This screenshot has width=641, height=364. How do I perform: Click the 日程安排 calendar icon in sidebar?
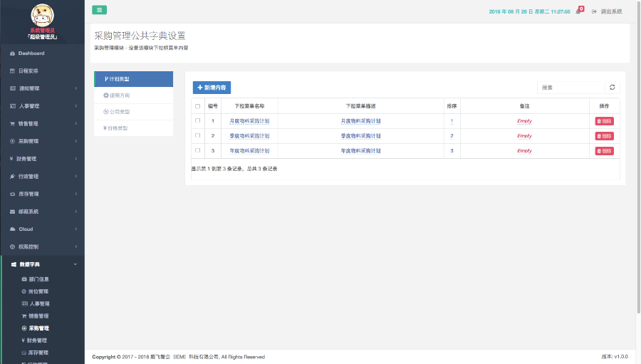12,71
